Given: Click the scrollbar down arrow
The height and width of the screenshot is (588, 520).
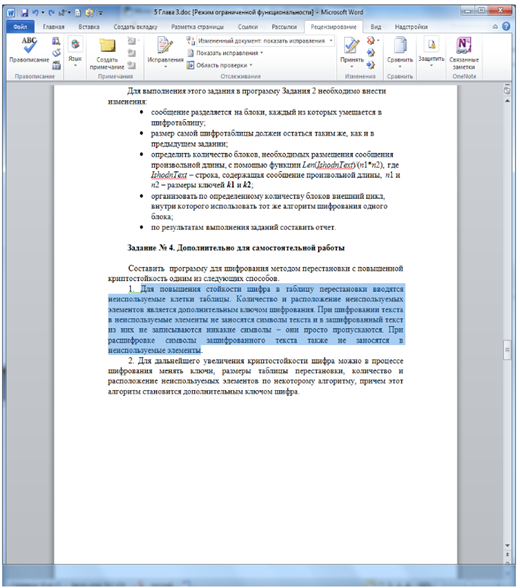Looking at the screenshot, I should [507, 545].
